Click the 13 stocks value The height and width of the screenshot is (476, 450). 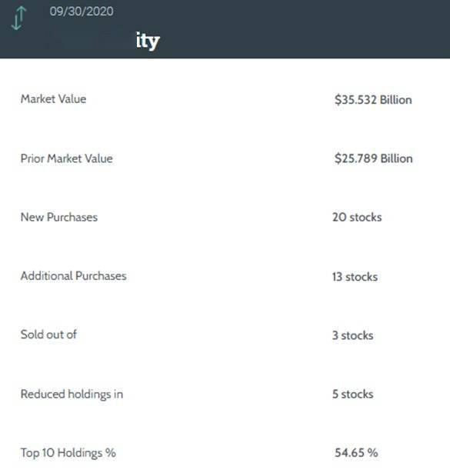(x=355, y=277)
